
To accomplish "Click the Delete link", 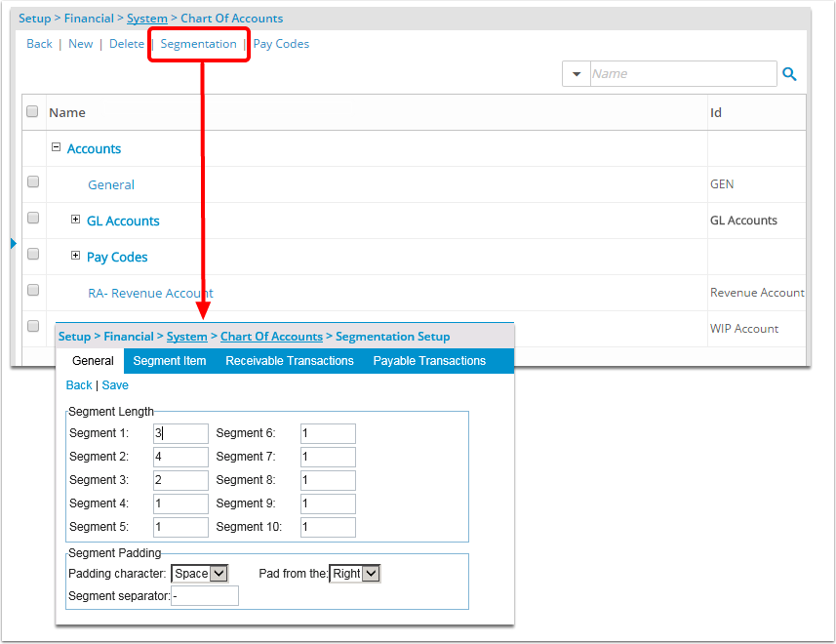I will (126, 44).
